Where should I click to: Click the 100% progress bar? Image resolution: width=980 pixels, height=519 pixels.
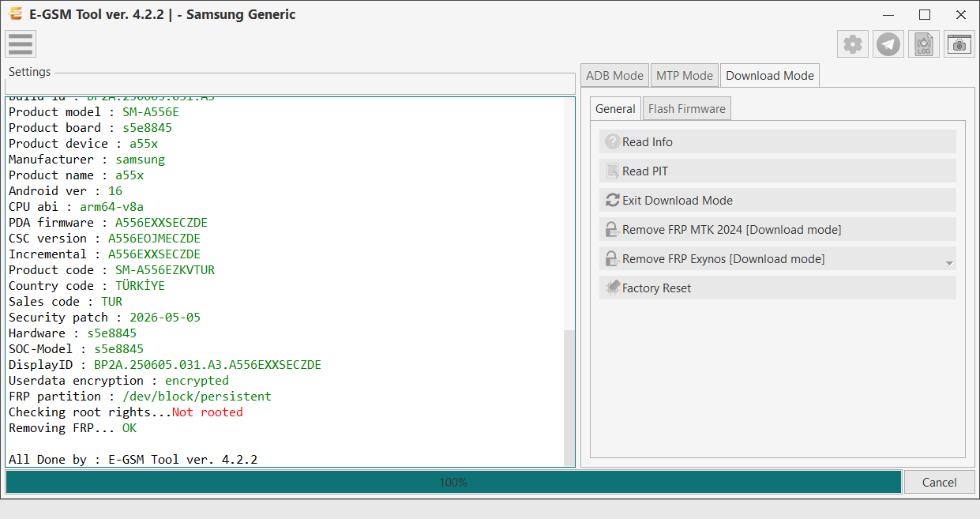tap(453, 483)
